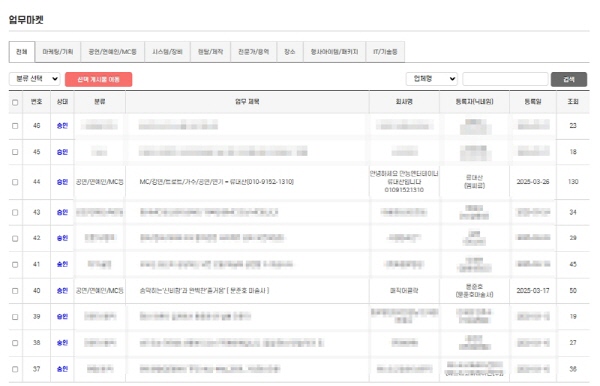The height and width of the screenshot is (386, 600).
Task: Select the 전문가/용역 tab
Action: pyautogui.click(x=254, y=52)
